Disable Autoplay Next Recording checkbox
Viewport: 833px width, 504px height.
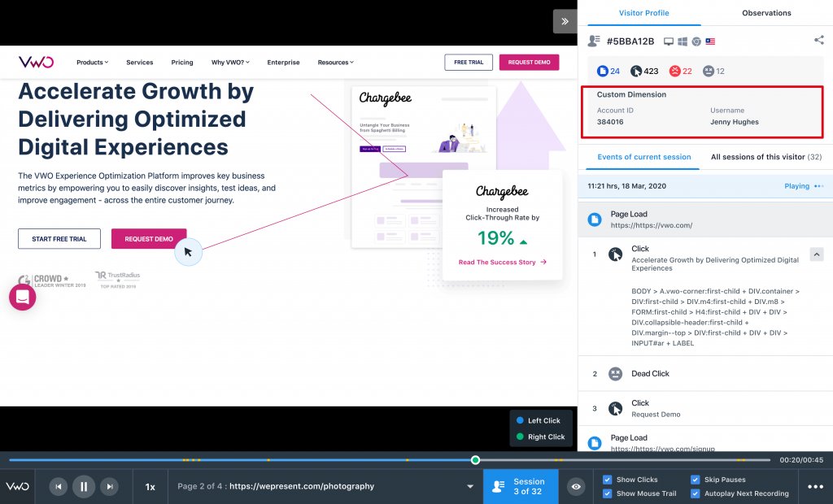[695, 493]
